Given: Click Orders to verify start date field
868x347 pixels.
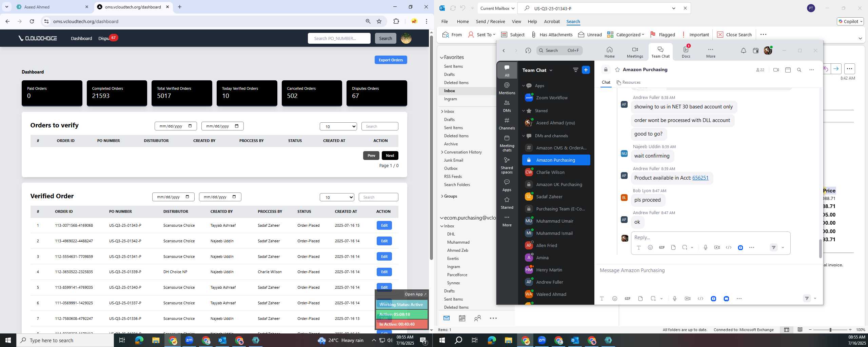Looking at the screenshot, I should [x=176, y=126].
